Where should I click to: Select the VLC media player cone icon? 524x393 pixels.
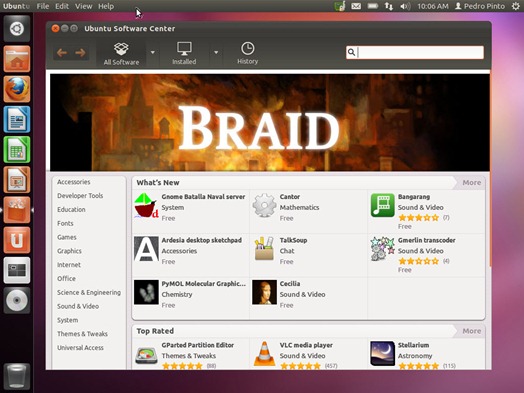[x=264, y=354]
